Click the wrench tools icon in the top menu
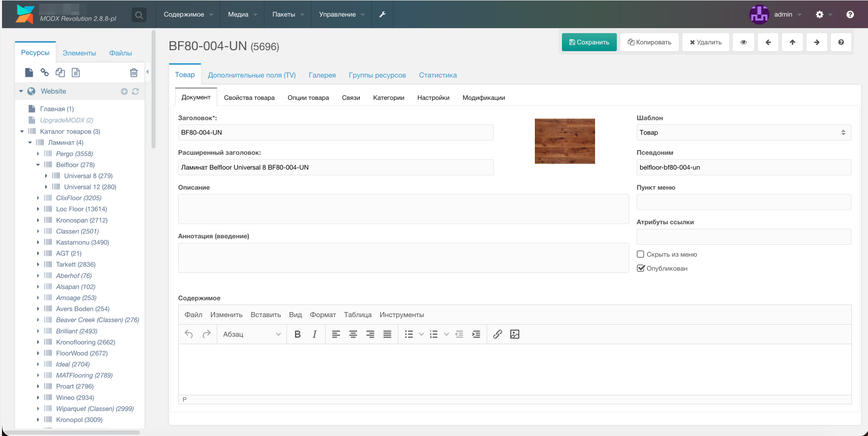The width and height of the screenshot is (868, 436). (382, 15)
